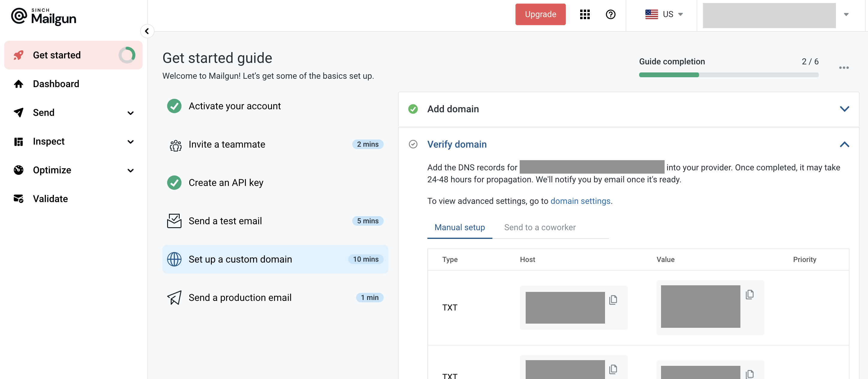Viewport: 868px width, 379px height.
Task: Follow the domain settings link
Action: point(580,201)
